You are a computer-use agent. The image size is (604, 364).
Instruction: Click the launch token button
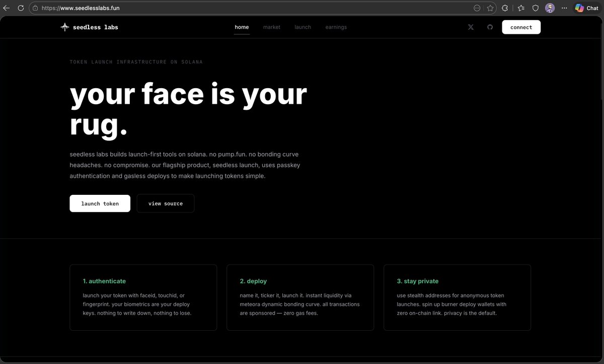pyautogui.click(x=100, y=203)
